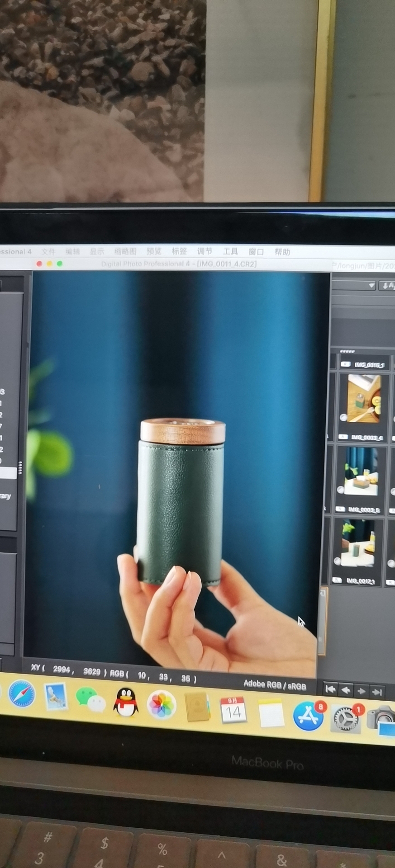Open the 预览 menu
Screen dimensions: 395x868
point(154,251)
